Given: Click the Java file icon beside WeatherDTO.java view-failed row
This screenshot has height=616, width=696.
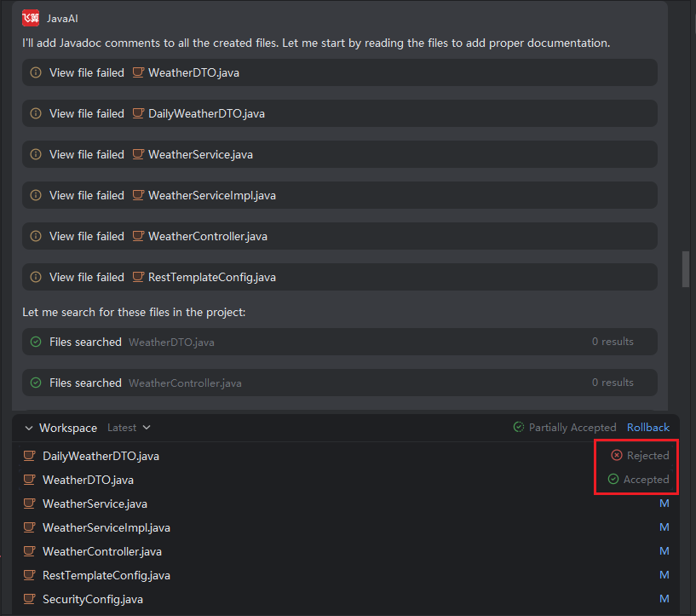Looking at the screenshot, I should 139,72.
